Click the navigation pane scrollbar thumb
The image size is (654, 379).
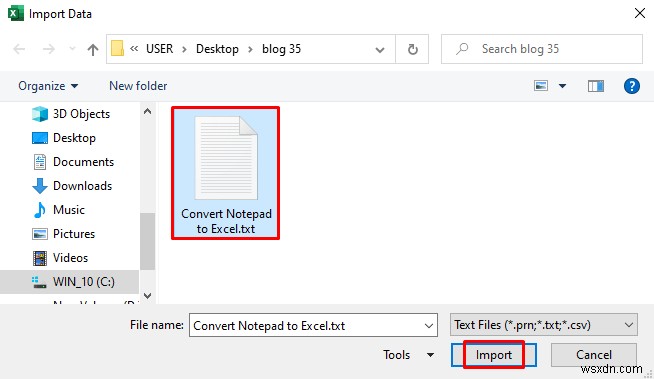point(147,241)
